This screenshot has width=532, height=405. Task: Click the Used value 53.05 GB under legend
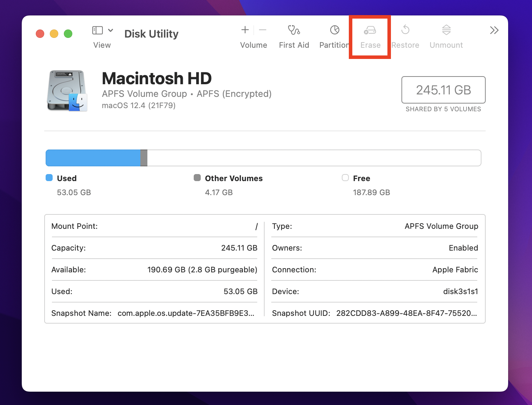[74, 192]
